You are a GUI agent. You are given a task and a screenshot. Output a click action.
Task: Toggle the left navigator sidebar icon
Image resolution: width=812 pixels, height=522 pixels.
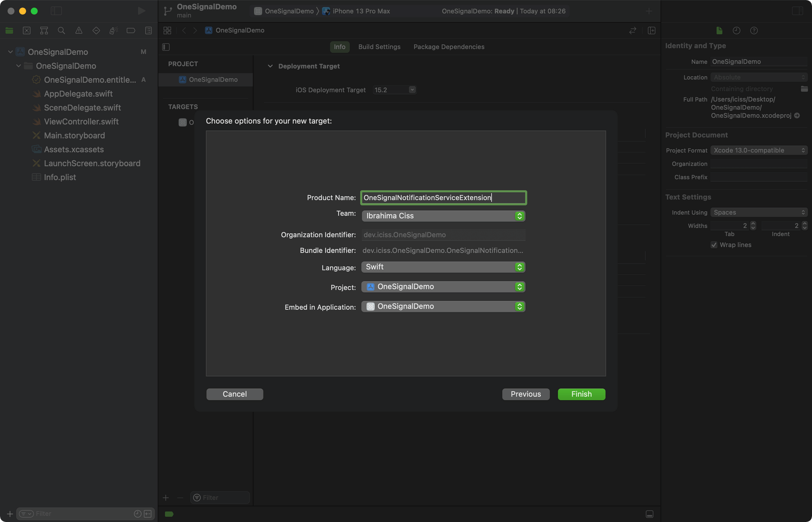tap(56, 11)
